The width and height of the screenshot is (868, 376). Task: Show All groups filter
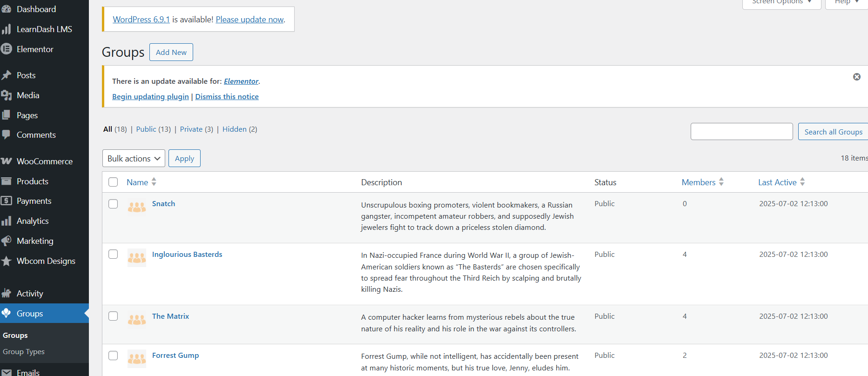tap(108, 129)
